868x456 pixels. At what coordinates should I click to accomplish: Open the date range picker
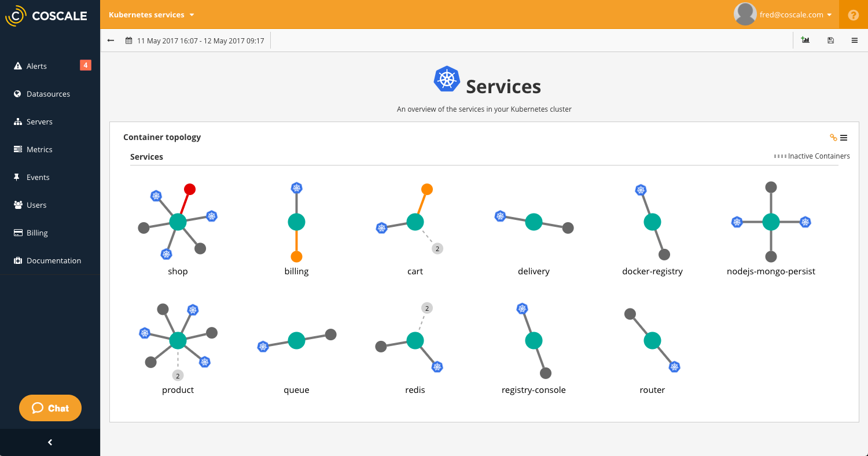(x=194, y=40)
